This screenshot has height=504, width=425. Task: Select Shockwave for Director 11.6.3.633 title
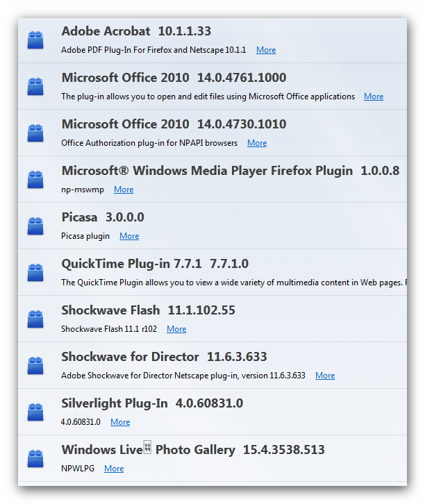165,357
